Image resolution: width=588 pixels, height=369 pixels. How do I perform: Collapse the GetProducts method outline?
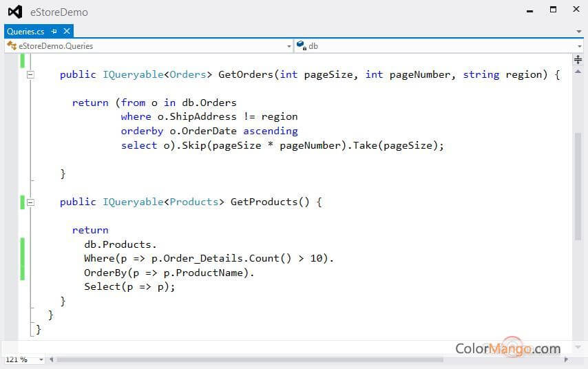coord(30,202)
